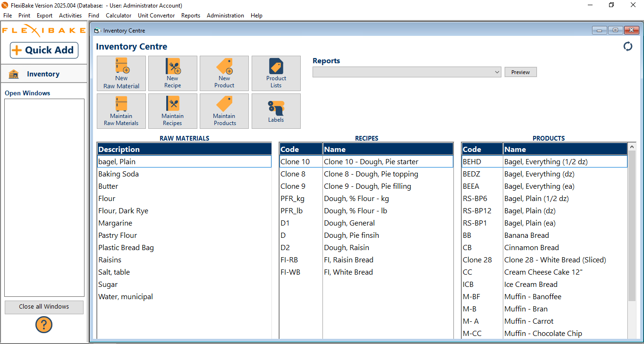The image size is (644, 344).
Task: Select raw material 'Butter'
Action: pyautogui.click(x=184, y=186)
